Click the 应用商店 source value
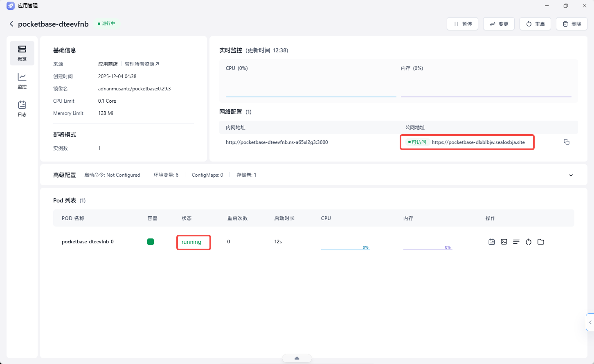The image size is (594, 364). pos(108,64)
